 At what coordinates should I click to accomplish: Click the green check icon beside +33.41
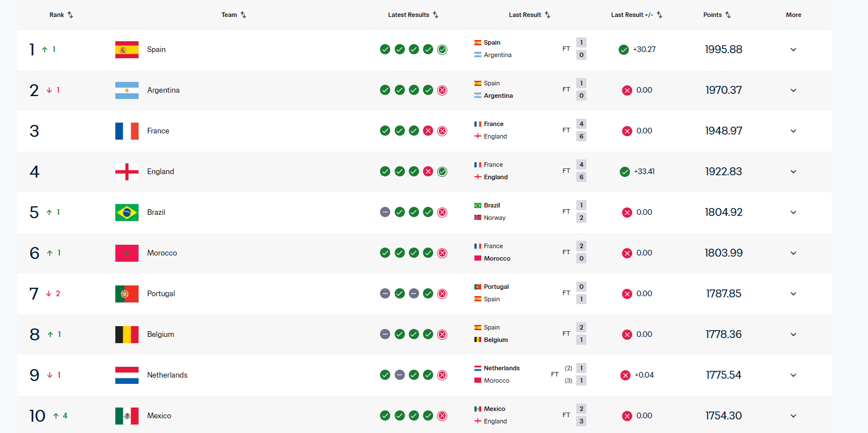pyautogui.click(x=625, y=172)
